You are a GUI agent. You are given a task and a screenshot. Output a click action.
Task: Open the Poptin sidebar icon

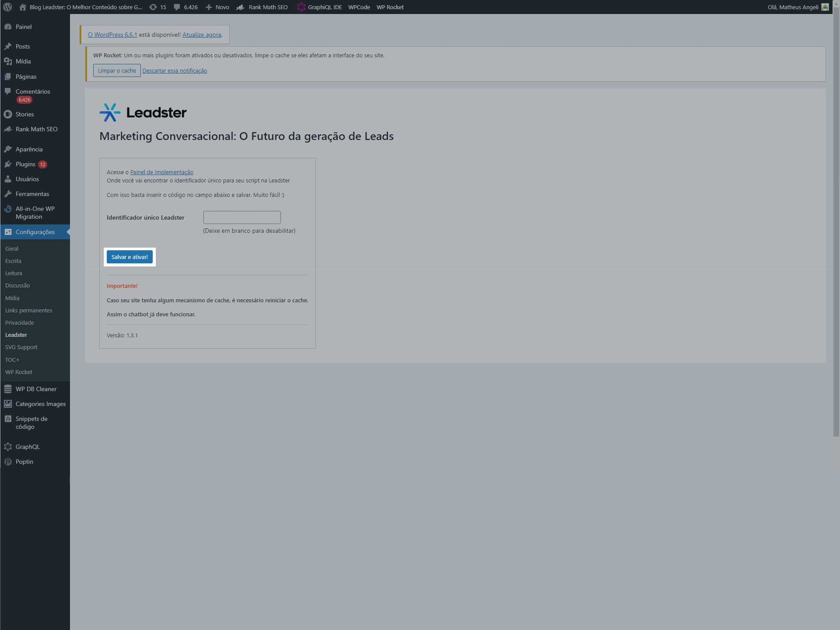(x=8, y=462)
